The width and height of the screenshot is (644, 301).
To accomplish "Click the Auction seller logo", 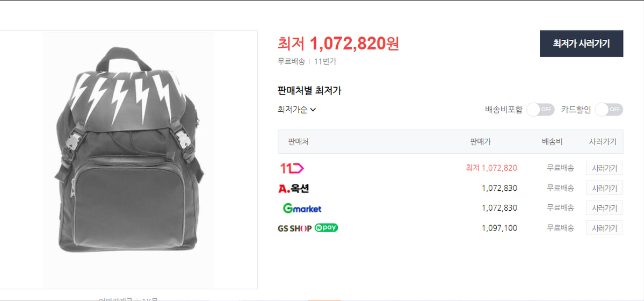I will [x=293, y=188].
